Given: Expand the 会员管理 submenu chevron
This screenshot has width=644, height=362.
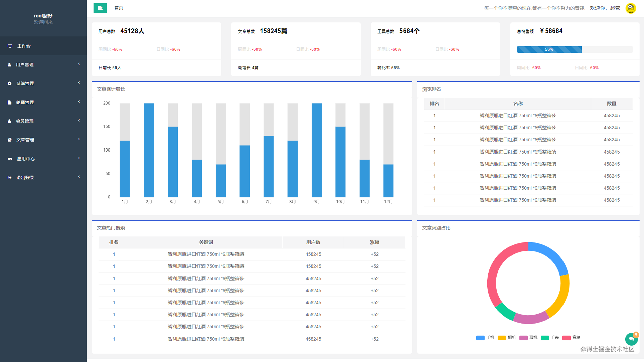Looking at the screenshot, I should 79,120.
